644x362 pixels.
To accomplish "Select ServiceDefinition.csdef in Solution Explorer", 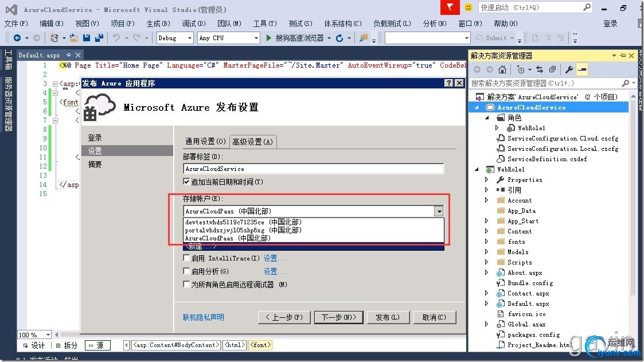I will pos(547,159).
